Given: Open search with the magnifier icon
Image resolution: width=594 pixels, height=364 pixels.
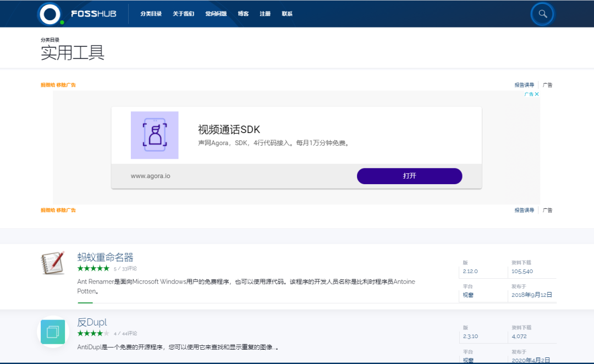Looking at the screenshot, I should pyautogui.click(x=542, y=14).
